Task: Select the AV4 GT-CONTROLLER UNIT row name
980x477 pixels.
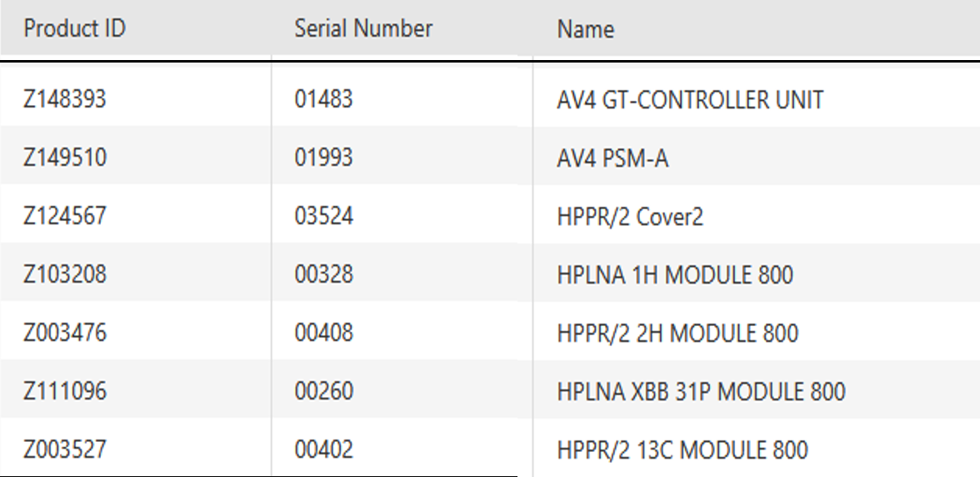Action: point(690,100)
